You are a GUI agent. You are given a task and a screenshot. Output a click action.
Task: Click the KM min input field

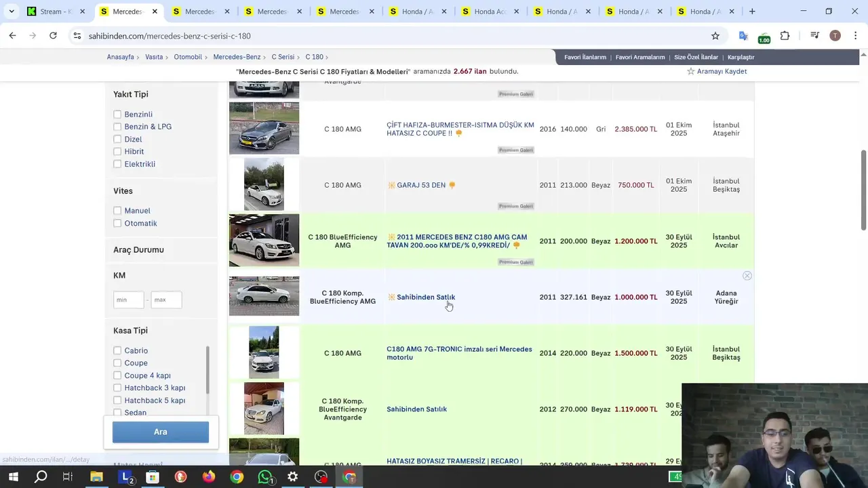[129, 300]
